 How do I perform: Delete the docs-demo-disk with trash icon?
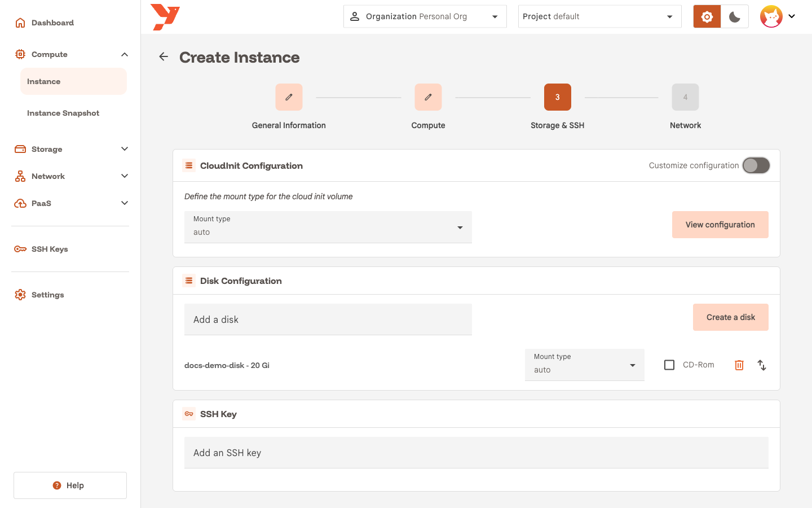point(739,365)
